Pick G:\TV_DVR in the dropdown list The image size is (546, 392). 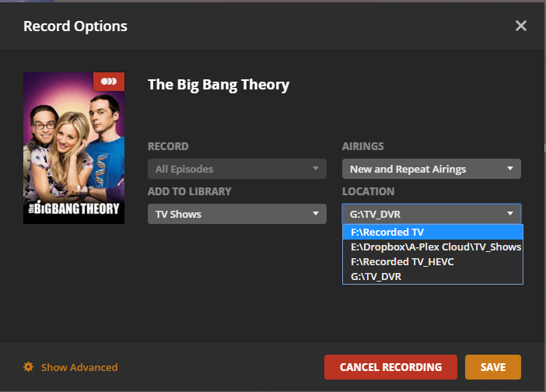[x=432, y=276]
